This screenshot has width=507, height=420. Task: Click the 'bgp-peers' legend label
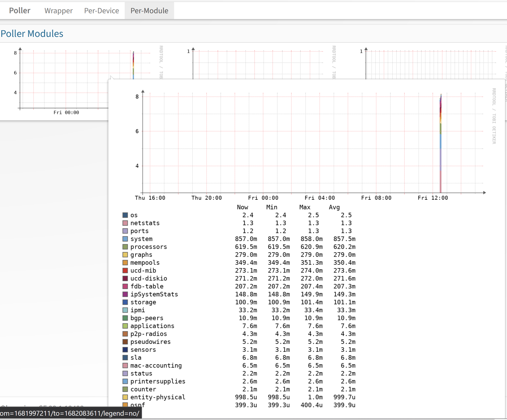pos(147,318)
